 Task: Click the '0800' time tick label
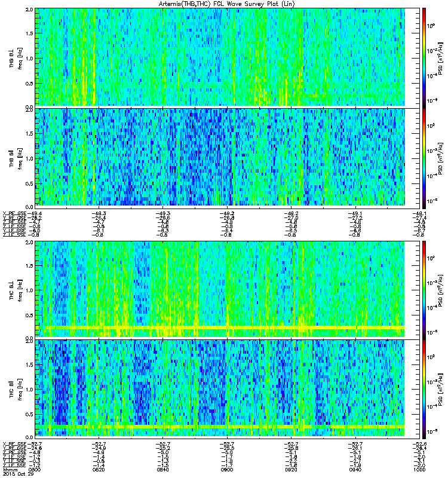click(x=35, y=470)
